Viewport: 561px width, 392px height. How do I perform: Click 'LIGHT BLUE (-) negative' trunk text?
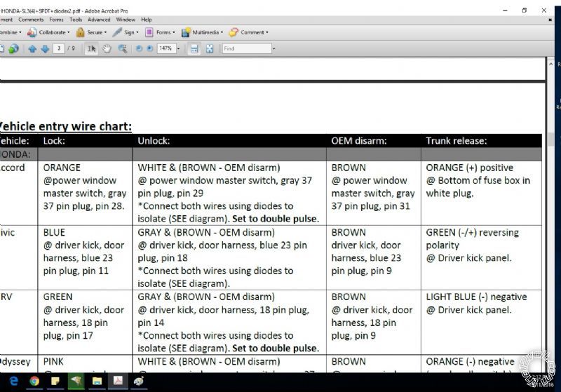click(476, 297)
